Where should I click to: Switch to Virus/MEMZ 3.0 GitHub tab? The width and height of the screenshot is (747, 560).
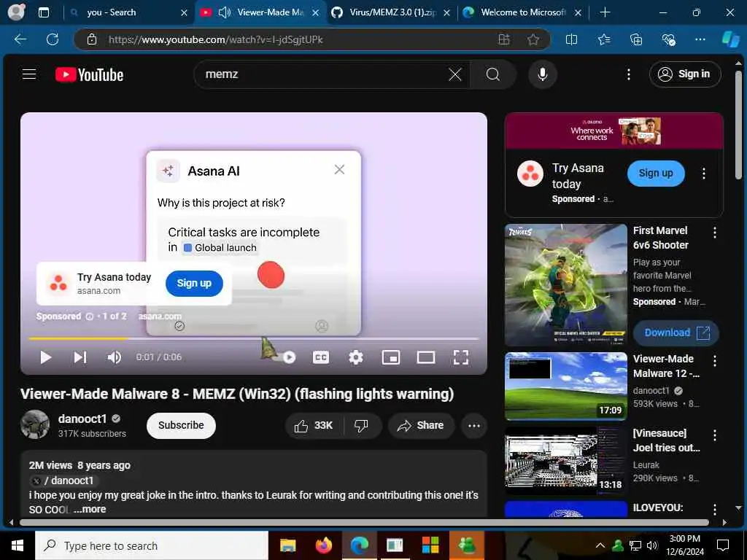pyautogui.click(x=391, y=12)
